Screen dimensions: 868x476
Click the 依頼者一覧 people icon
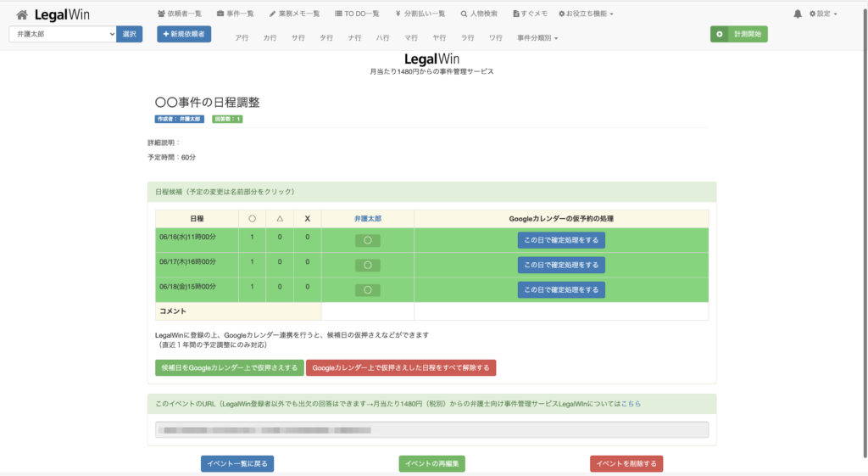[162, 14]
